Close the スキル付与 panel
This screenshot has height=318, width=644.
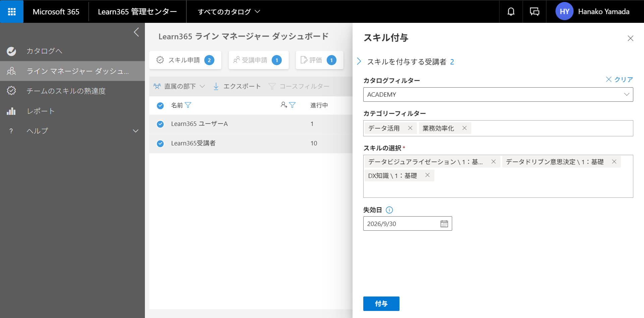tap(631, 38)
